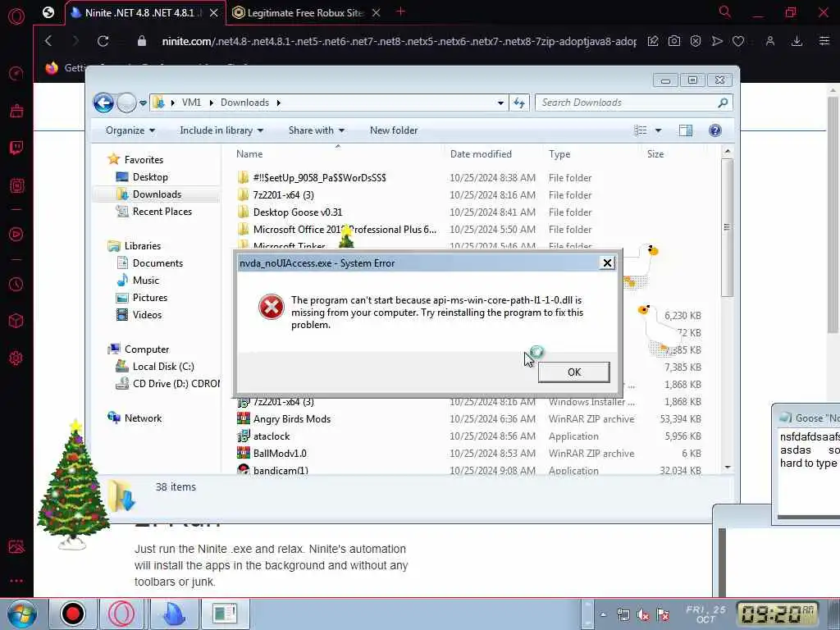Add page to bookmarks with heart icon
Image resolution: width=840 pixels, height=630 pixels.
(738, 41)
